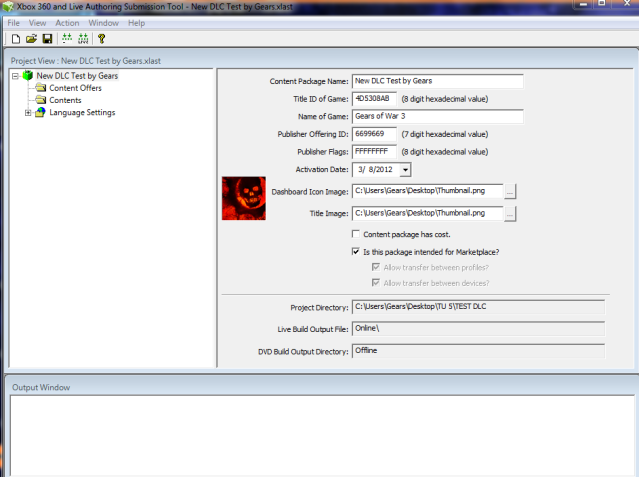The image size is (639, 477).
Task: Collapse the New DLC Test by Gears node
Action: point(15,76)
